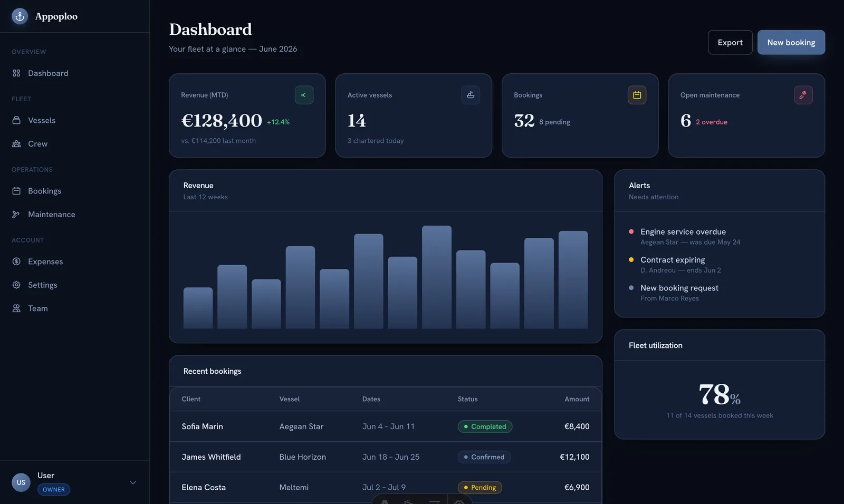Click the yellow dot beside Contract expiring
The width and height of the screenshot is (844, 504).
coord(631,259)
